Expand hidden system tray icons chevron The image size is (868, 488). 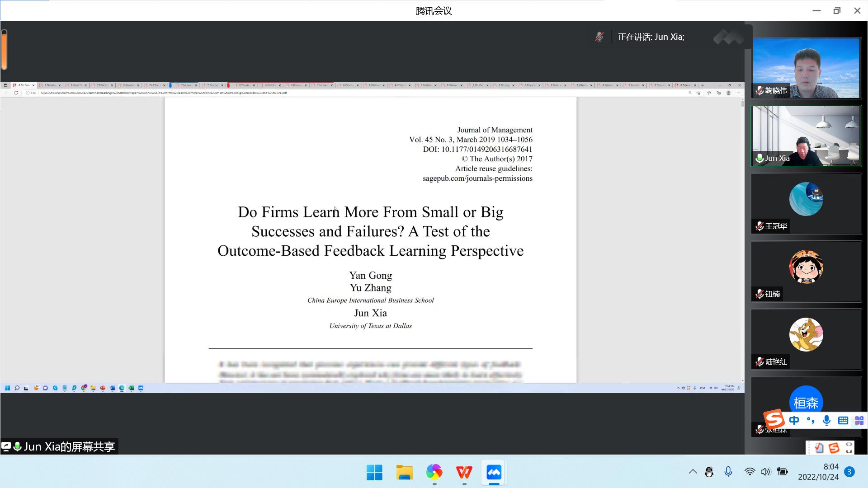pyautogui.click(x=693, y=472)
